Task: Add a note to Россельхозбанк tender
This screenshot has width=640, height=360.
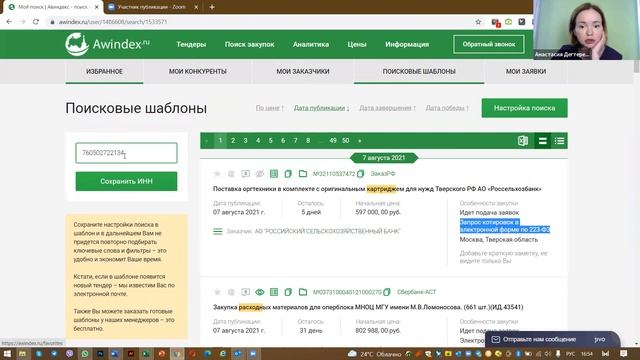Action: pos(503,257)
